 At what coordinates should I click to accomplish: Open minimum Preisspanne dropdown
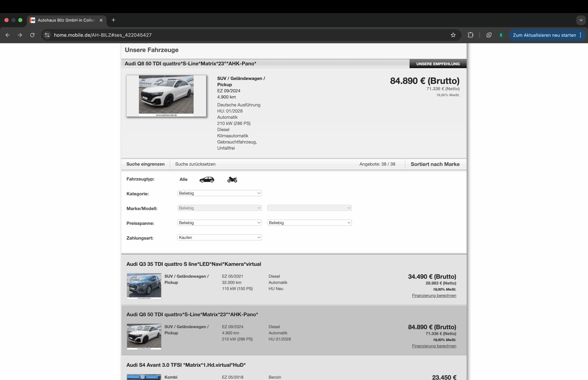pos(219,223)
